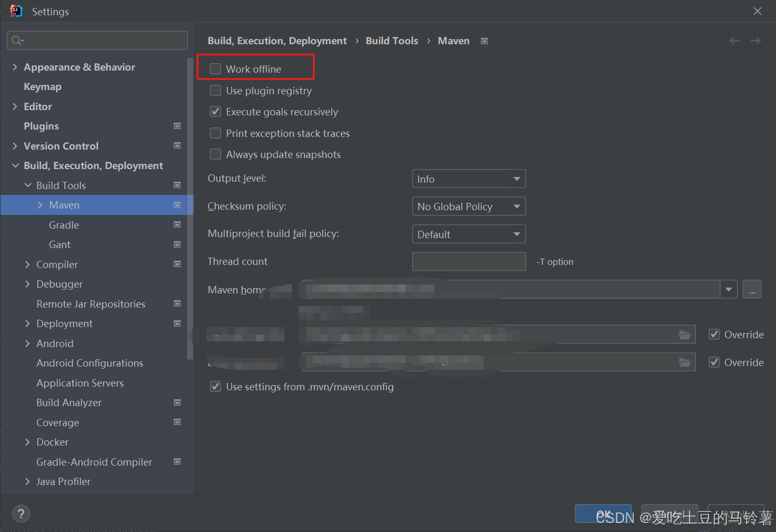Image resolution: width=776 pixels, height=532 pixels.
Task: Expand the Docker chevron
Action: click(x=27, y=442)
